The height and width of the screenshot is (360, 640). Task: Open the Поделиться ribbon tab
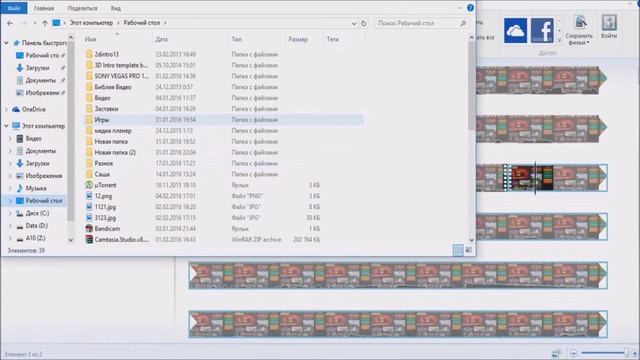coord(82,8)
